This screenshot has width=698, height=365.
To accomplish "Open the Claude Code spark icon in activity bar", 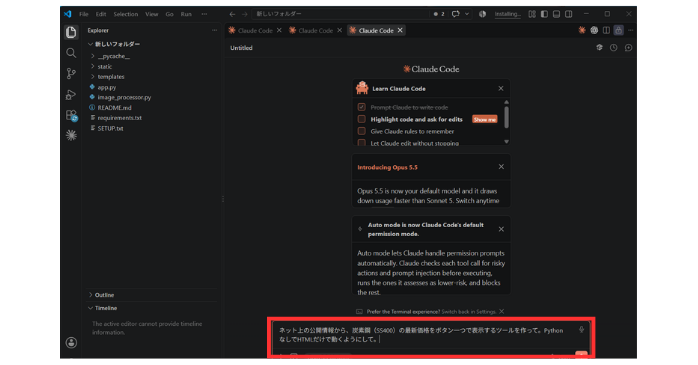I will pos(71,135).
